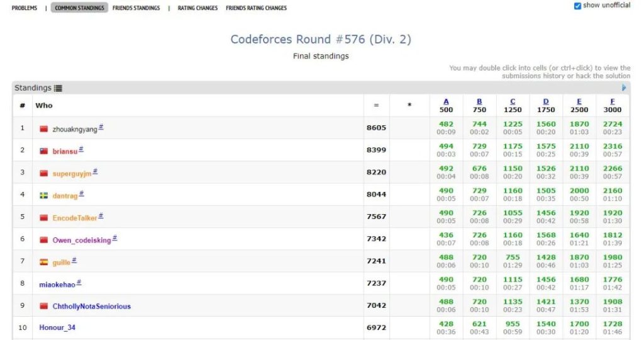Screen dimensions: 644x340
Task: Click Spain flag beside guille
Action: pos(43,263)
